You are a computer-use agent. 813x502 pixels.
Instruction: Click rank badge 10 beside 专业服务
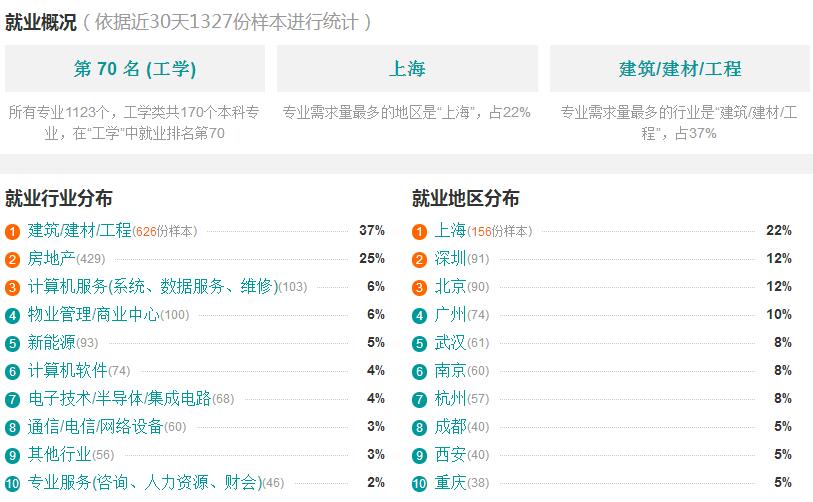click(12, 484)
